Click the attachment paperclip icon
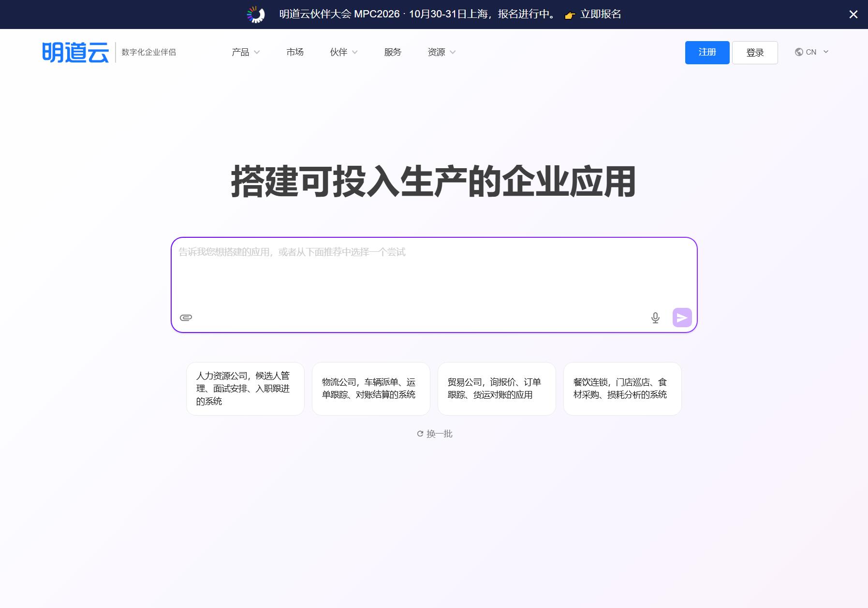The width and height of the screenshot is (868, 608). point(186,318)
